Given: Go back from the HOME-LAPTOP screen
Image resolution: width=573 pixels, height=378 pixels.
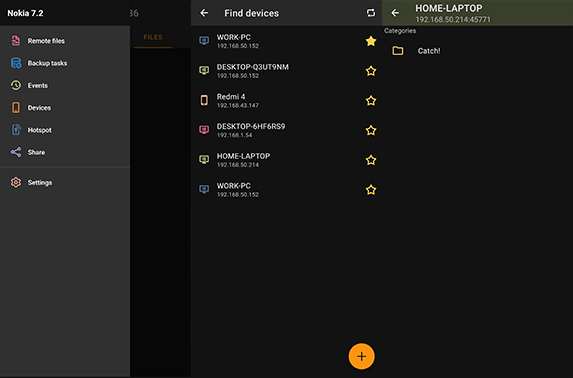Looking at the screenshot, I should (395, 13).
